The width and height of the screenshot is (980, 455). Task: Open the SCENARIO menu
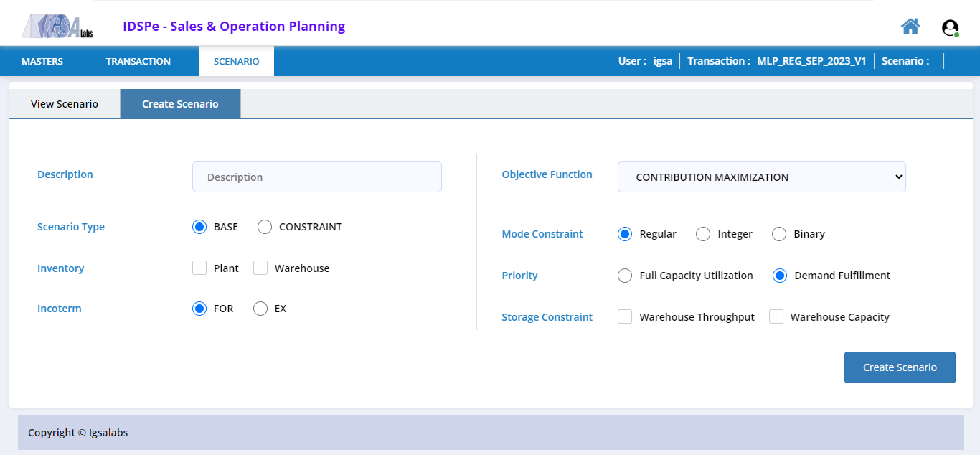237,61
